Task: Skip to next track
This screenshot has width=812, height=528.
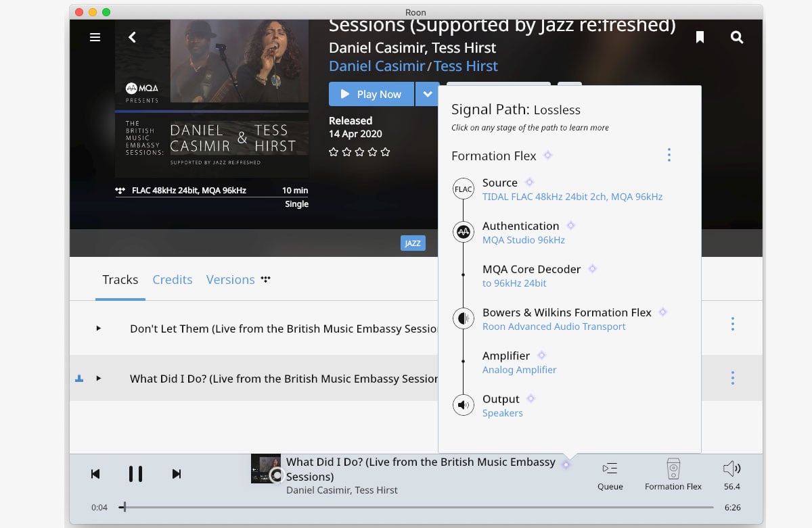Action: point(177,474)
